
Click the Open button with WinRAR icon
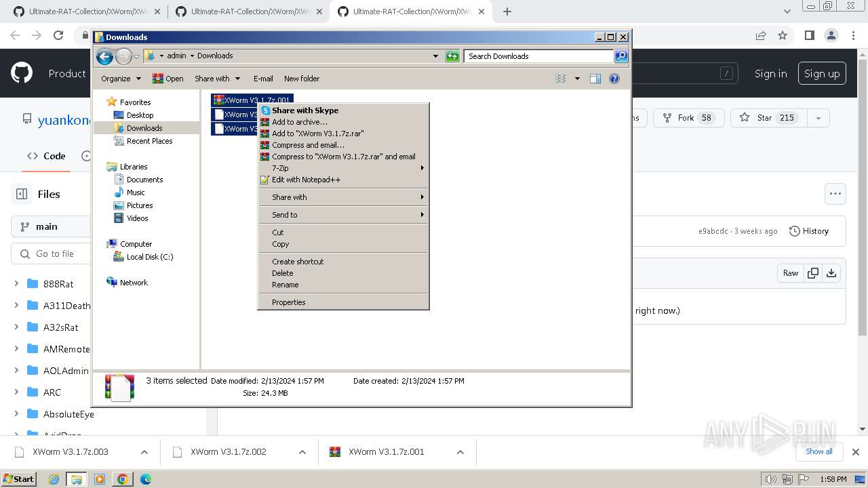168,79
